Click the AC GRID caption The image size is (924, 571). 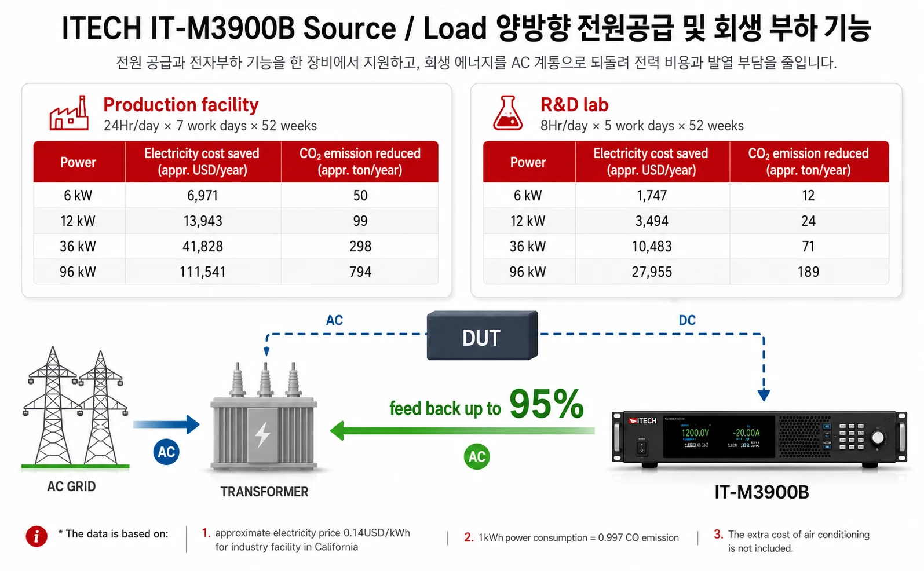71,486
